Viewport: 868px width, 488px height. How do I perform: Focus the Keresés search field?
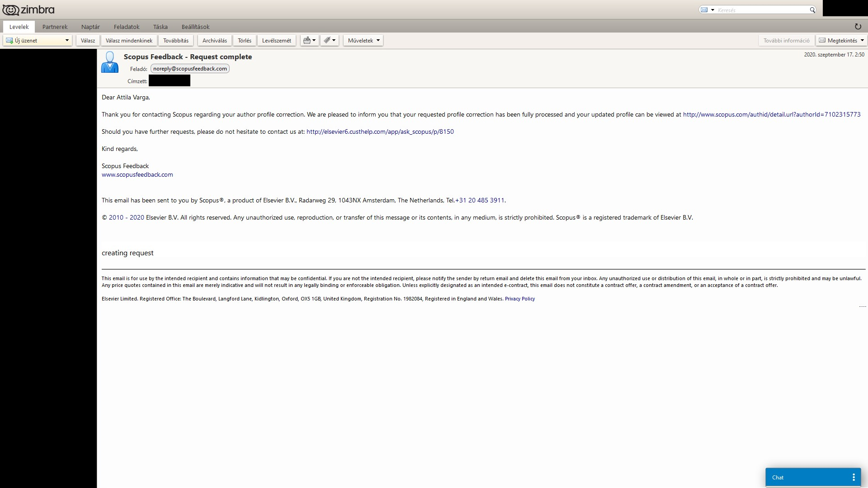[x=762, y=10]
